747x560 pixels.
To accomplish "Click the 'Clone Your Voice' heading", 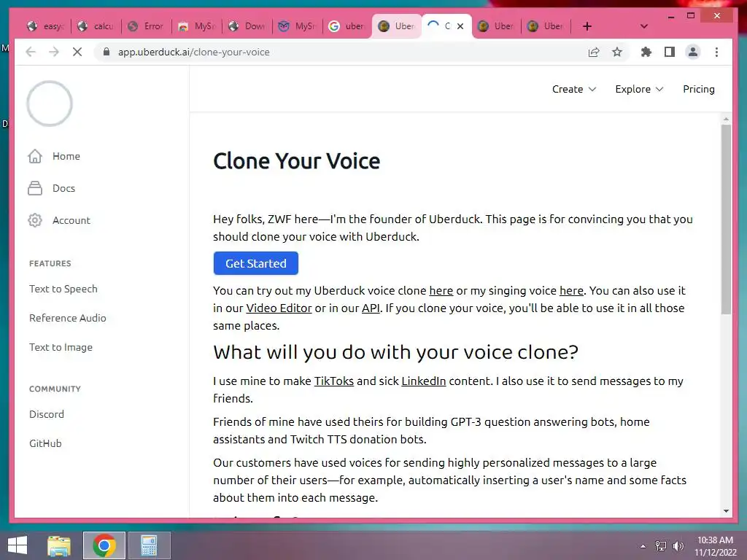I will (296, 161).
